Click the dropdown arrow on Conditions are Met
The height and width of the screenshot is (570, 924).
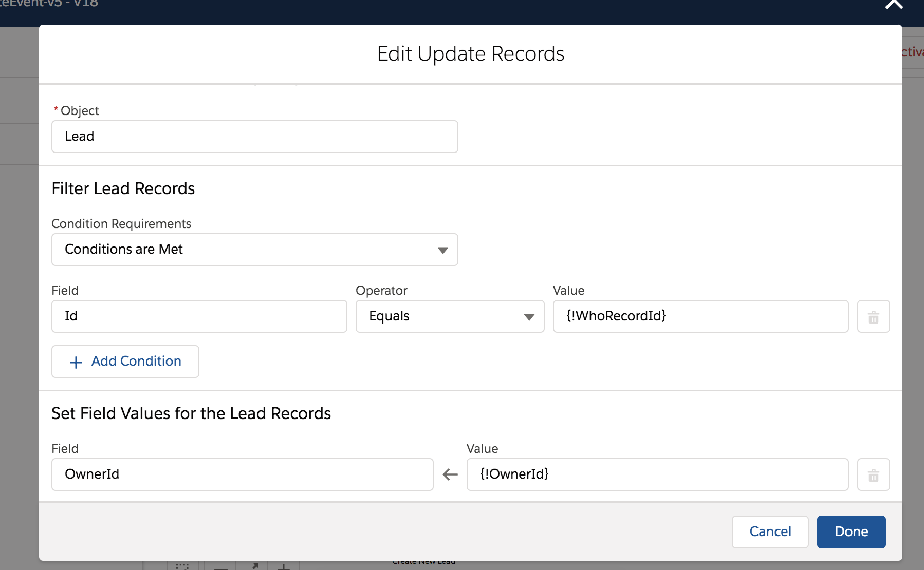tap(443, 250)
